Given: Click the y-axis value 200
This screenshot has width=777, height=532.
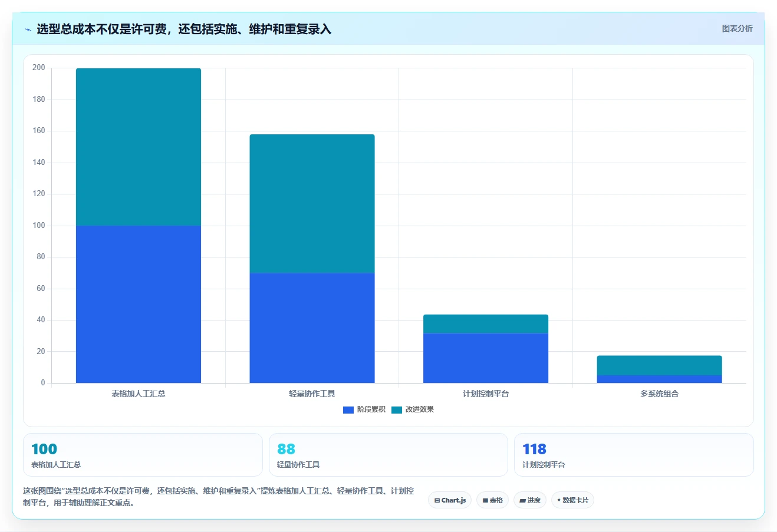Looking at the screenshot, I should (39, 68).
